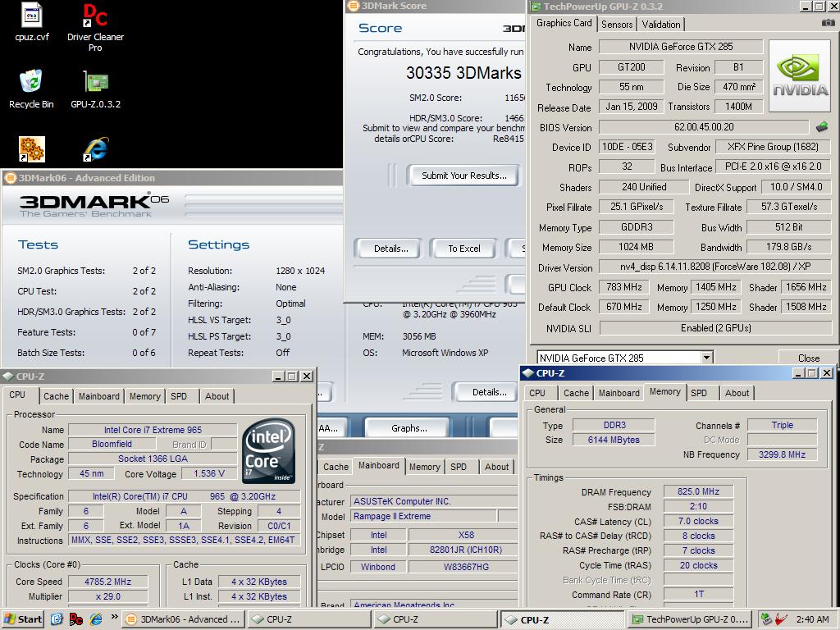Open Mainboard tab in left CPU-Z window
The image size is (840, 630).
(99, 396)
